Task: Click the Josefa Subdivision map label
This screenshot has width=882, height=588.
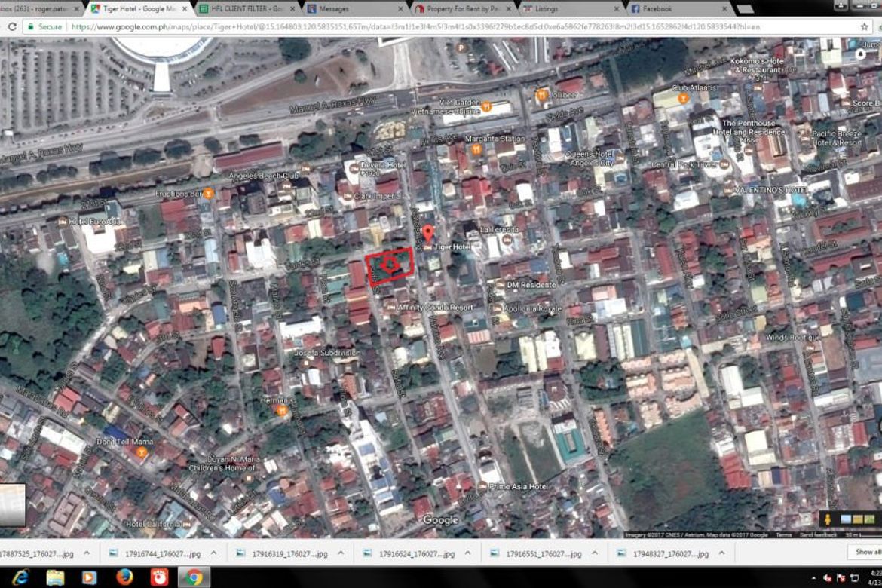Action: coord(327,353)
